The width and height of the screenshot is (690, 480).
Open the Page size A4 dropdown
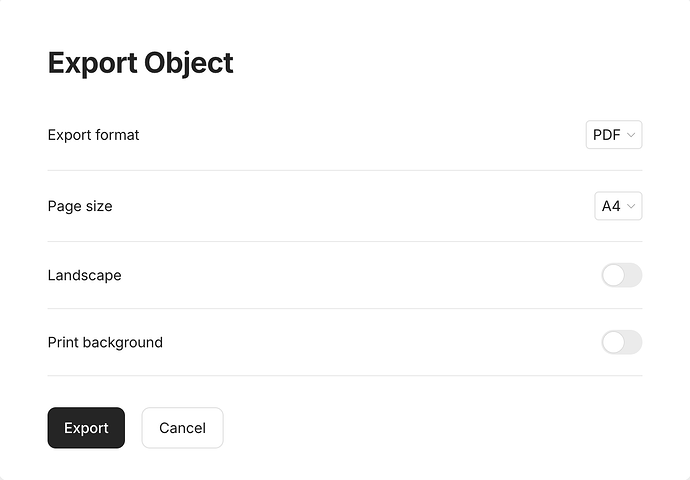coord(618,206)
